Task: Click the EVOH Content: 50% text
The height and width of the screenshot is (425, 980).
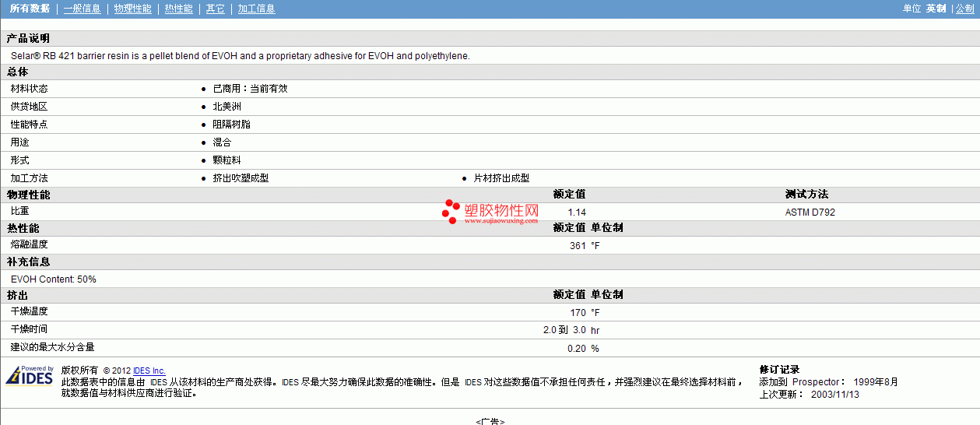Action: coord(54,279)
